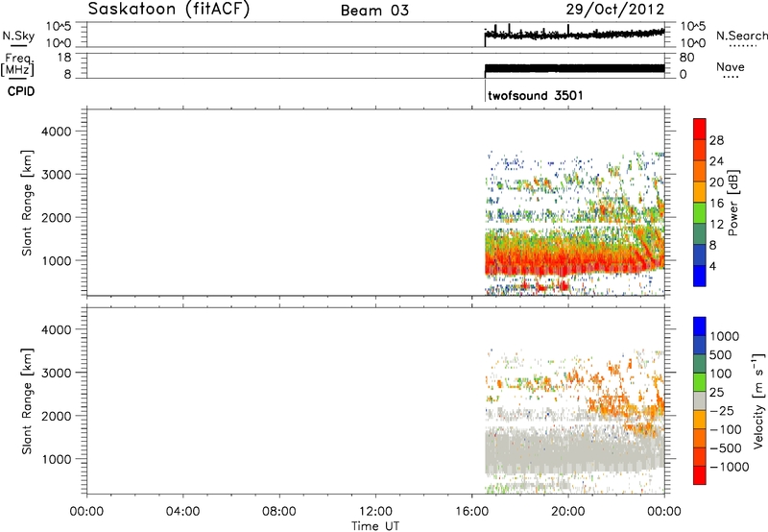Screen dimensions: 768x532
Task: Click the 'Power [dB]' color bar label
Action: [x=732, y=203]
